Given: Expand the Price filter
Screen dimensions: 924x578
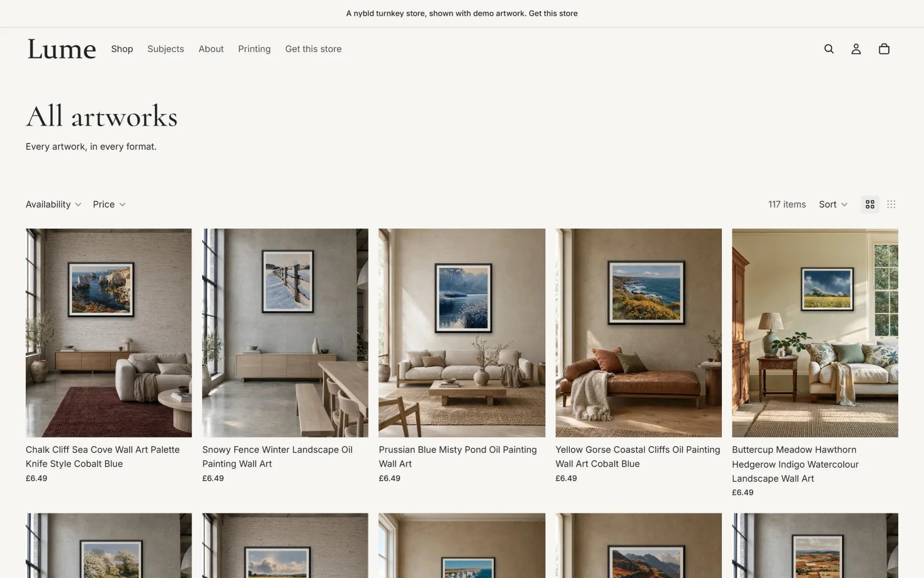Looking at the screenshot, I should [x=109, y=204].
